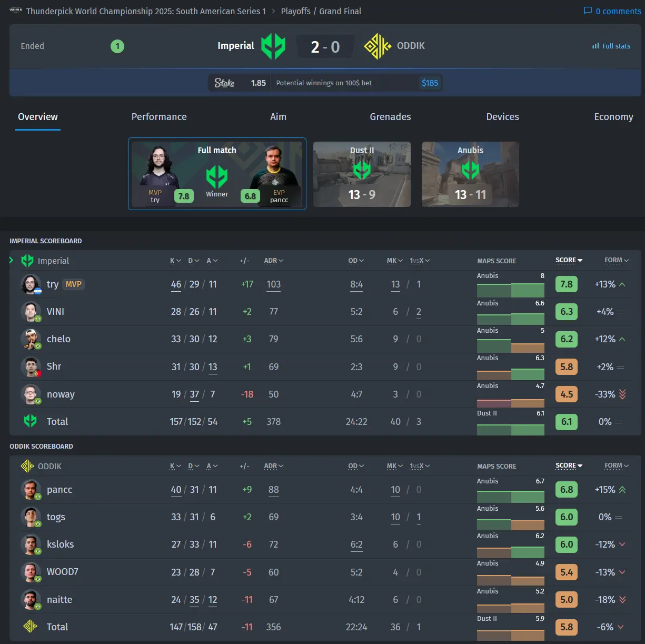Sort ODDIK scoreboard by FORM

pyautogui.click(x=617, y=465)
